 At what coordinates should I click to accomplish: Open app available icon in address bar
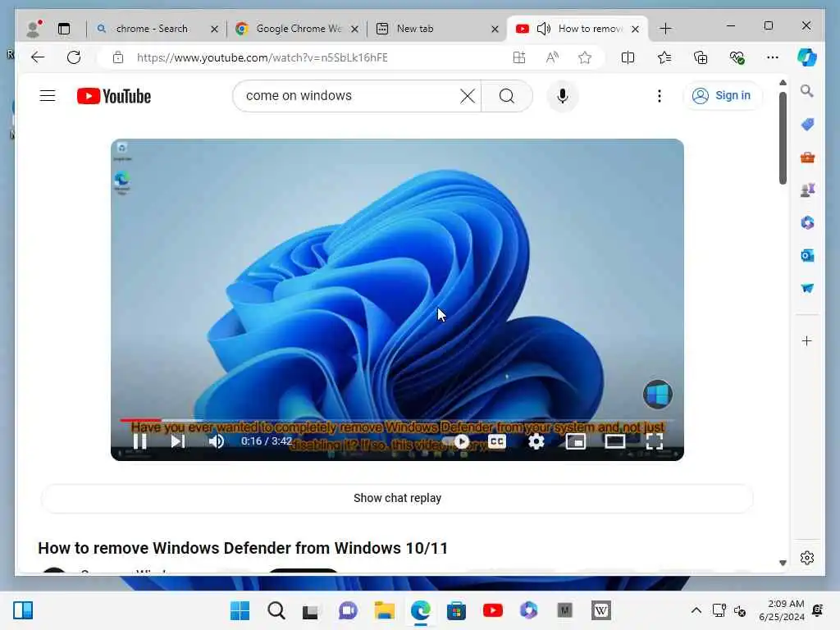point(519,57)
